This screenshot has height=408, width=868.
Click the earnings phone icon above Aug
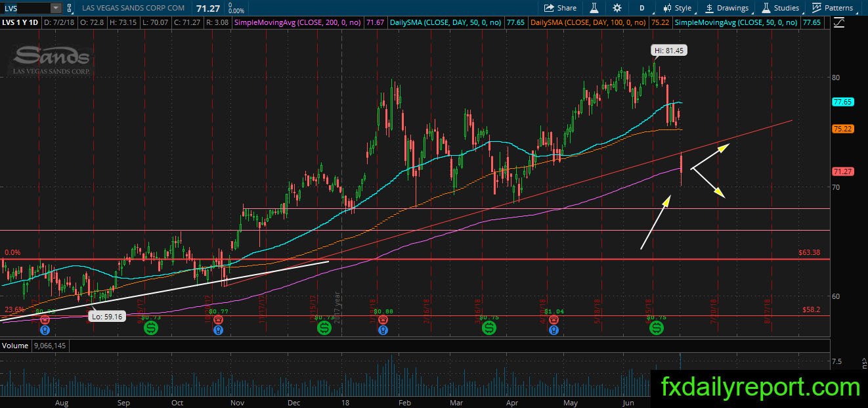pos(45,319)
